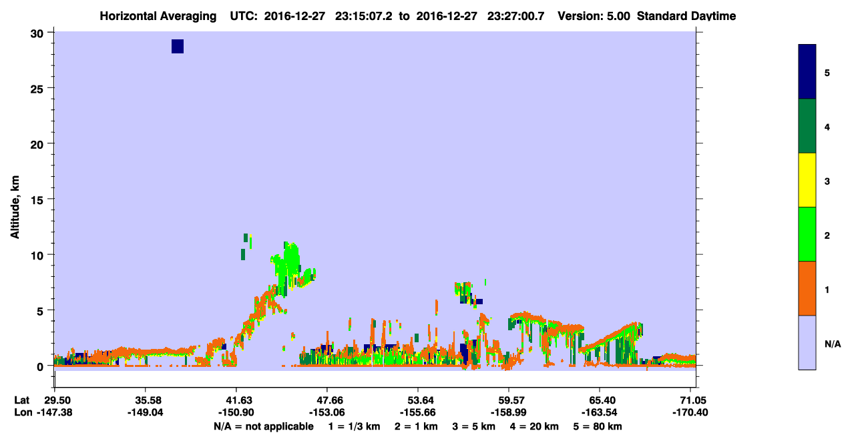Click the dark green colorbar segment labeled 4
Viewport: 868px width, 445px height.
point(807,126)
